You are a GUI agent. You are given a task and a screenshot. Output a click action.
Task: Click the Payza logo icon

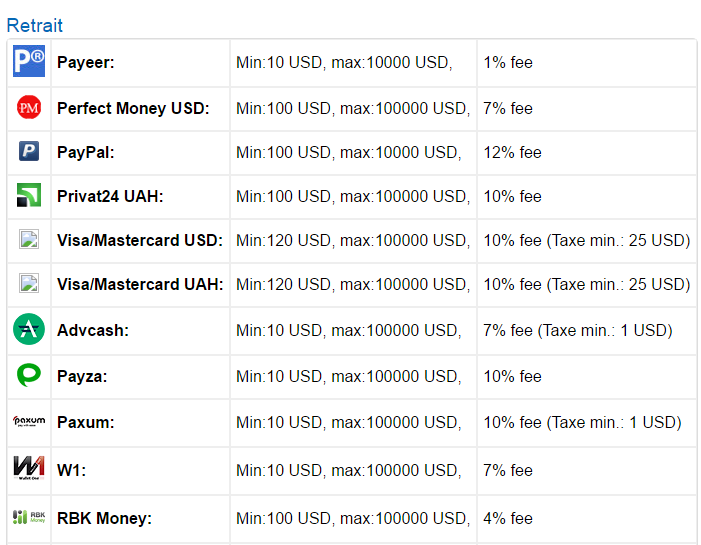29,376
